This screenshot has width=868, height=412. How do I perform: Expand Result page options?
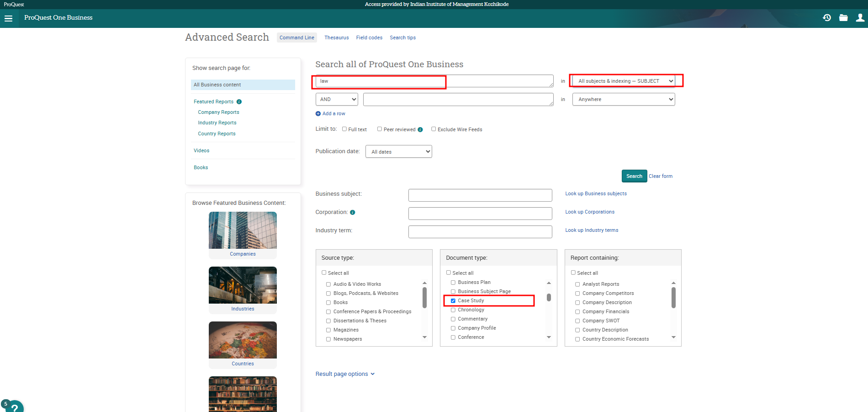[345, 374]
